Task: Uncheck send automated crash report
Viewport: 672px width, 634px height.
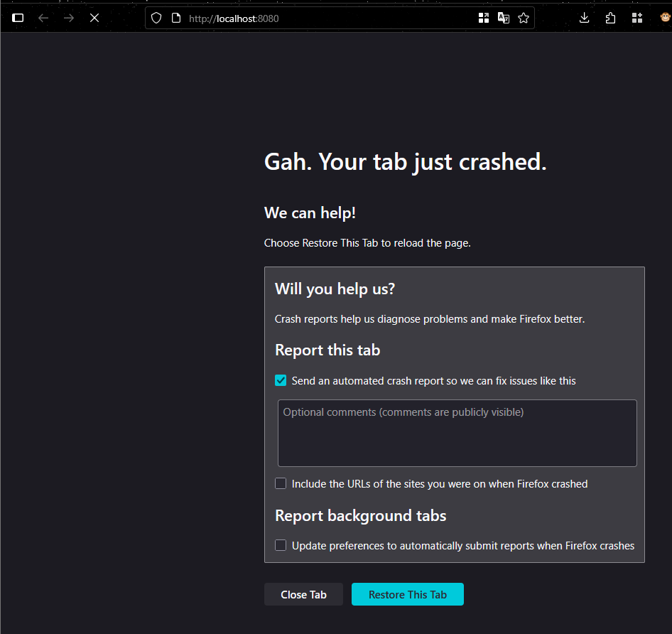Action: [281, 380]
